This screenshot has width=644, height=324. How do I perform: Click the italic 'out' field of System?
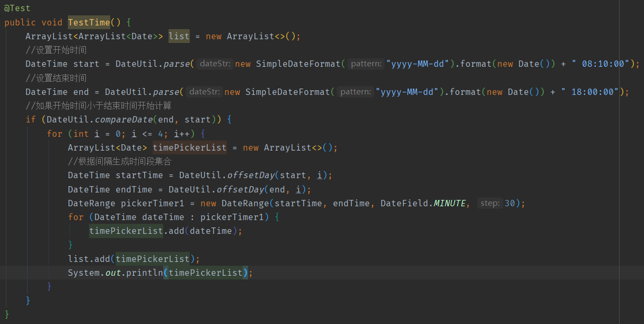113,273
